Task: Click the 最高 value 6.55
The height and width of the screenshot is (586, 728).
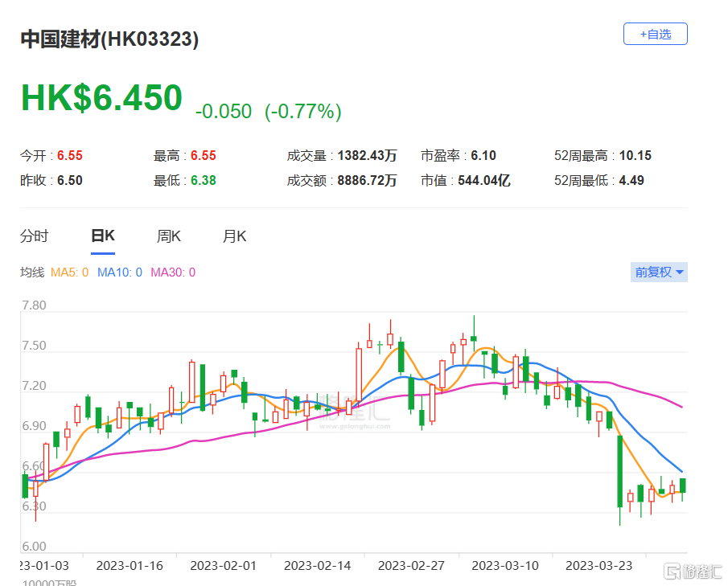Action: click(x=204, y=155)
